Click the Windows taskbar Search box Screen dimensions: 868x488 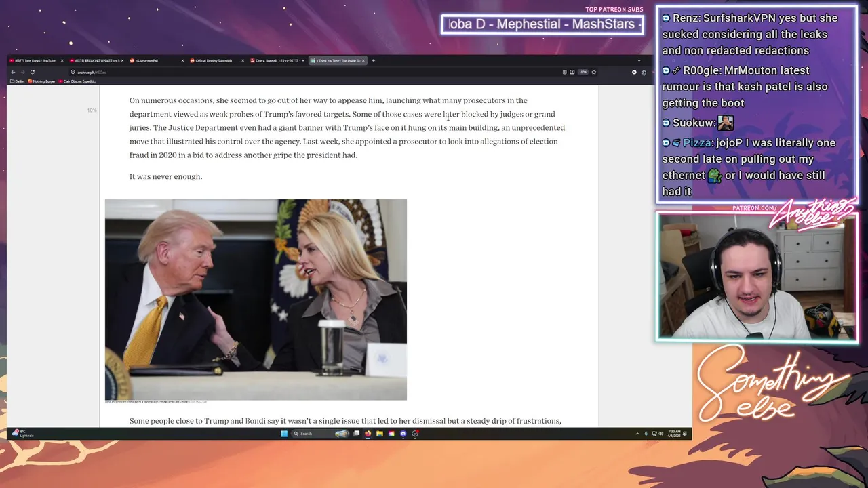(320, 434)
